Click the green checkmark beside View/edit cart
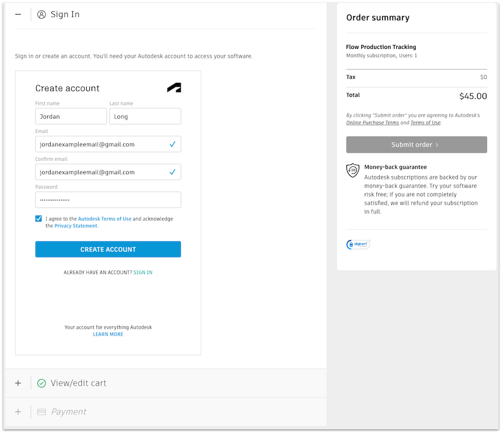This screenshot has width=504, height=433. [41, 383]
